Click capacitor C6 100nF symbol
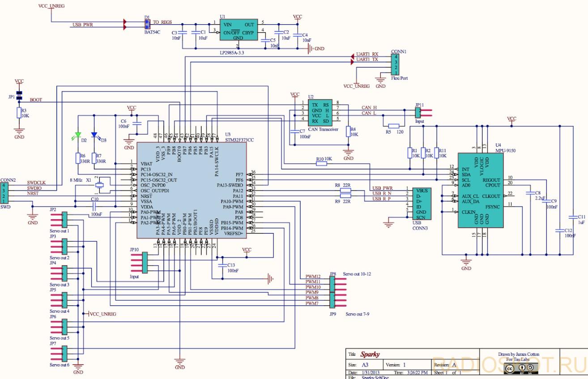This screenshot has height=379, width=588. (137, 123)
